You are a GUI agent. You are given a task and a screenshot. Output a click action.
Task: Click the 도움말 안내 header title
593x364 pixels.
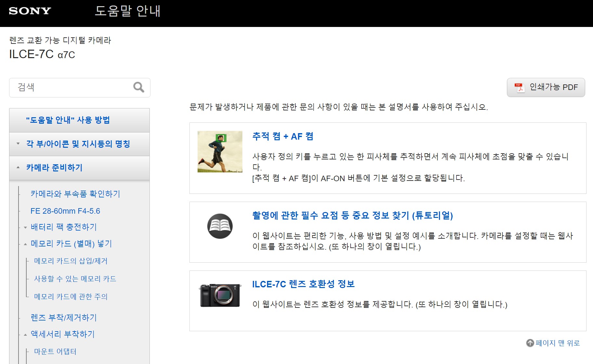point(128,11)
